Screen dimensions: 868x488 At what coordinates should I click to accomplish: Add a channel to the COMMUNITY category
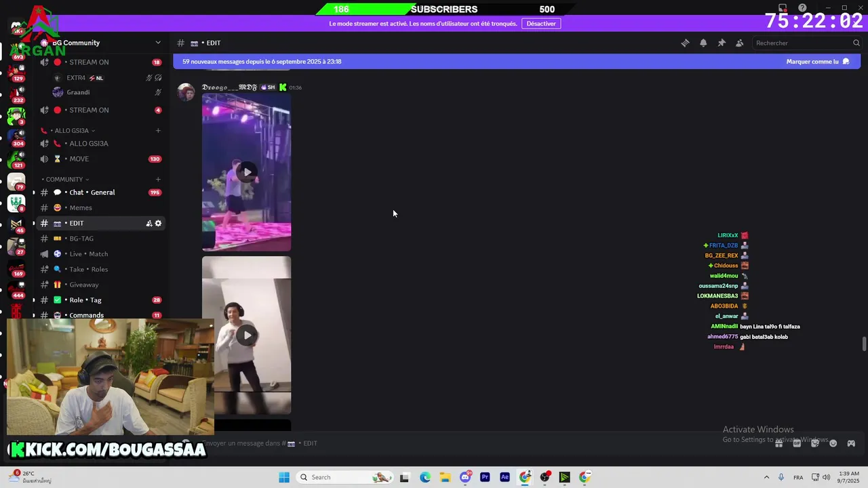click(x=158, y=179)
